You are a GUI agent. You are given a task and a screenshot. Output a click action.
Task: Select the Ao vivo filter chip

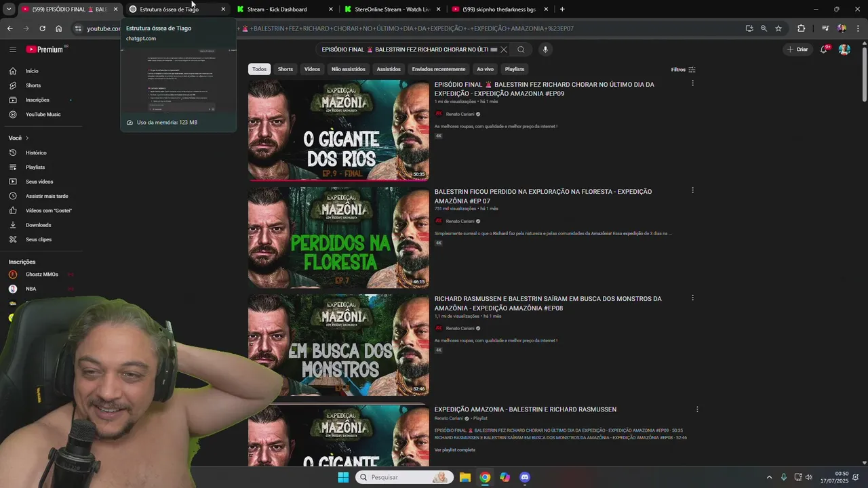pos(485,69)
